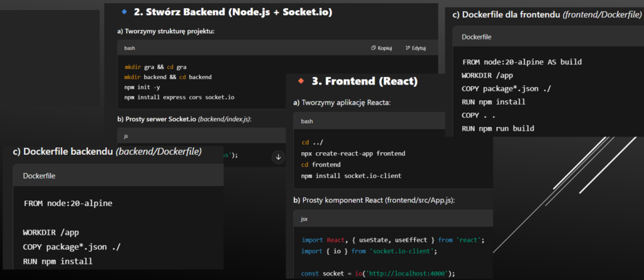
Task: Click Dockerfile header in backend Dockerfile block
Action: coord(39,176)
